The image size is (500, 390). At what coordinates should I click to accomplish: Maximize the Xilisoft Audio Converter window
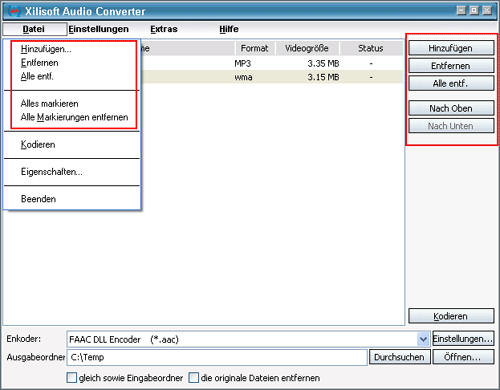[x=474, y=10]
